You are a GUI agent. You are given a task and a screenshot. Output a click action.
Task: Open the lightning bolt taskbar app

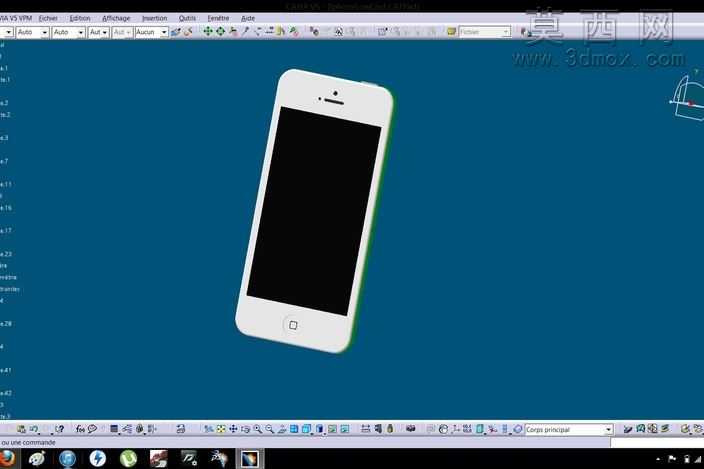[97, 459]
